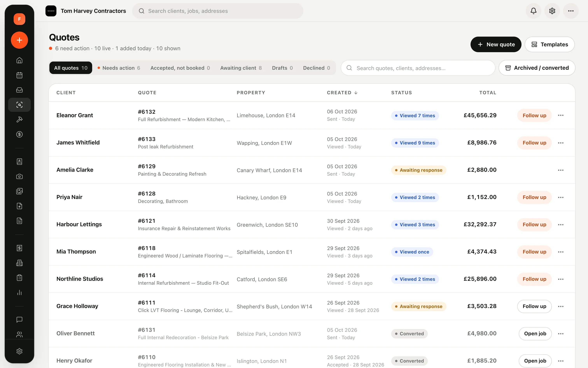The height and width of the screenshot is (368, 588).
Task: Select the quotes scan-search icon in sidebar
Action: click(x=19, y=105)
